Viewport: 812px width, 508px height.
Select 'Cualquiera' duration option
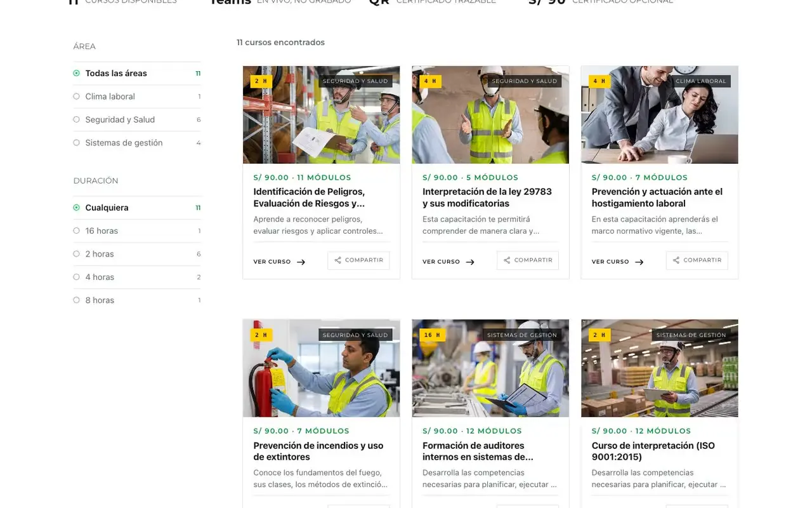point(137,208)
